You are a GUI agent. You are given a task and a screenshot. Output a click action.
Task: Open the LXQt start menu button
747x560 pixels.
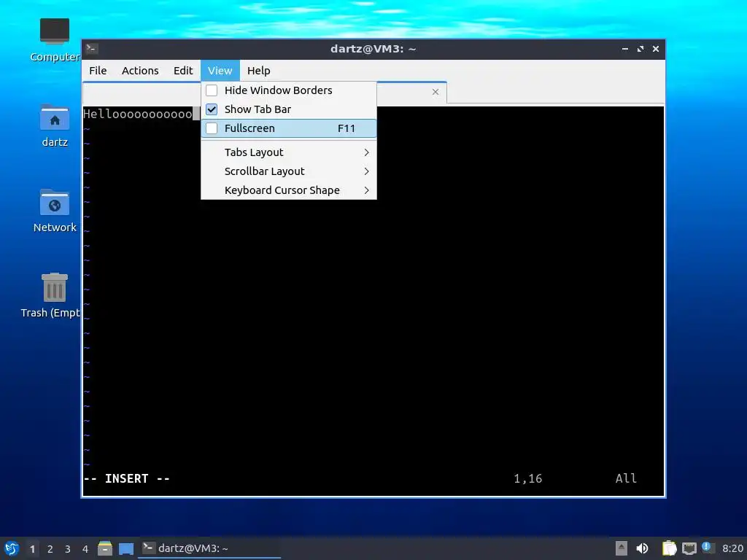click(x=12, y=548)
